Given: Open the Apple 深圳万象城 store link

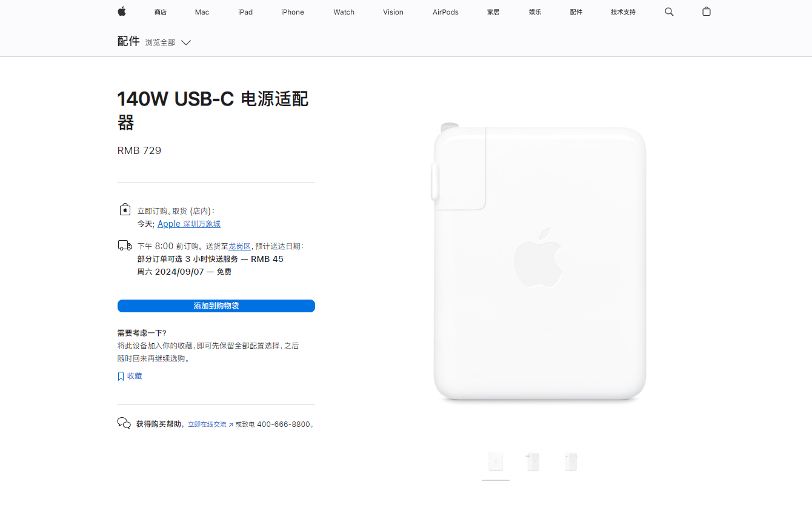Looking at the screenshot, I should click(x=189, y=224).
